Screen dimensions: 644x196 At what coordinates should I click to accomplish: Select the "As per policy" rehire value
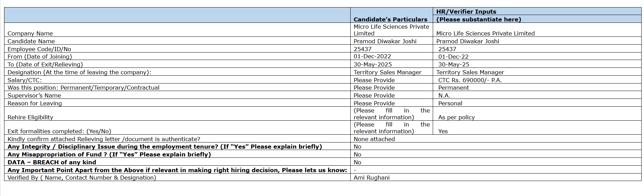456,117
